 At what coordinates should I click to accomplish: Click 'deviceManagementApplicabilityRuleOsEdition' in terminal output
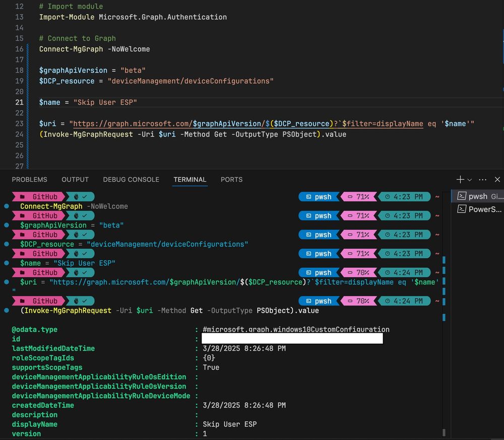(99, 377)
